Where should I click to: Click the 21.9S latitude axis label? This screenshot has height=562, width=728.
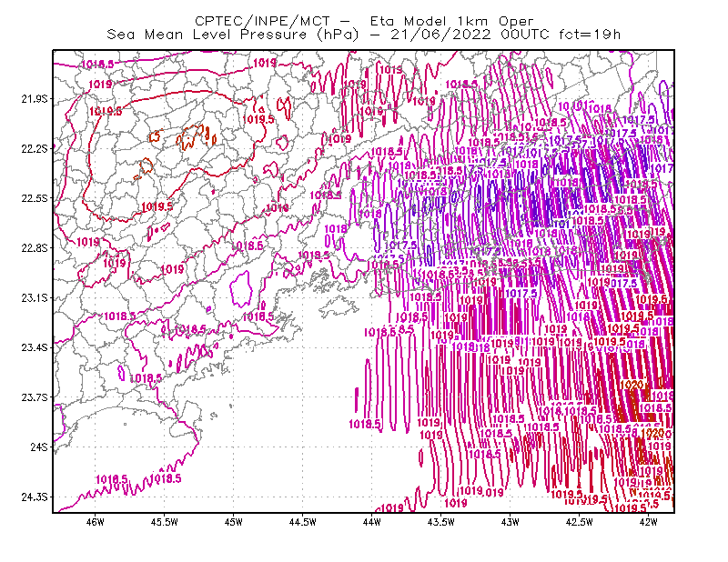point(35,99)
